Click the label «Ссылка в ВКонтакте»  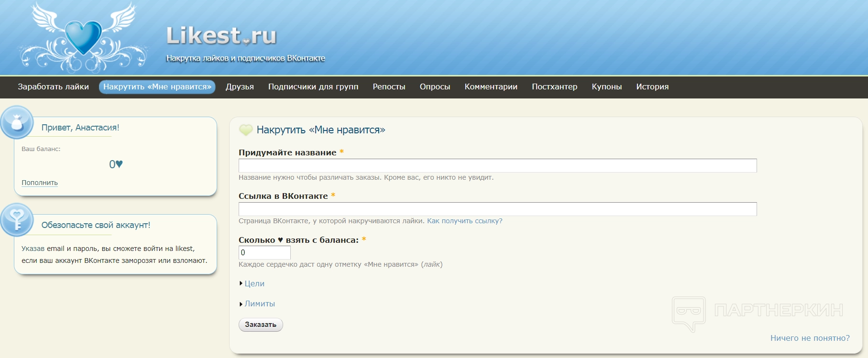point(283,196)
